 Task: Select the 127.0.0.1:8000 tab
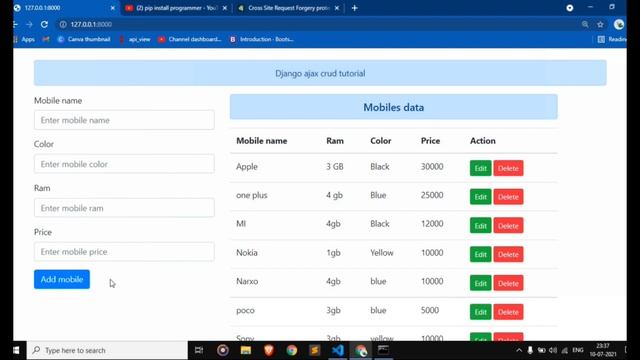coord(65,8)
